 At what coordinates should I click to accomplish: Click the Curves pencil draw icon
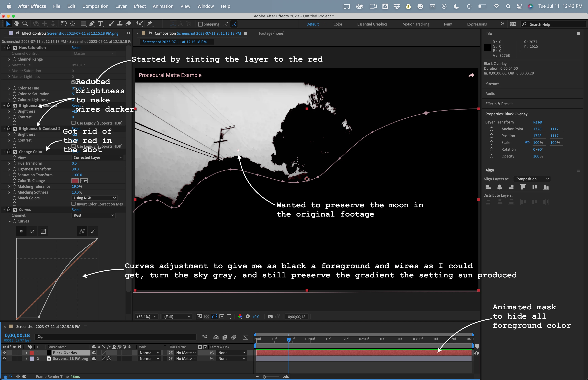pos(93,232)
